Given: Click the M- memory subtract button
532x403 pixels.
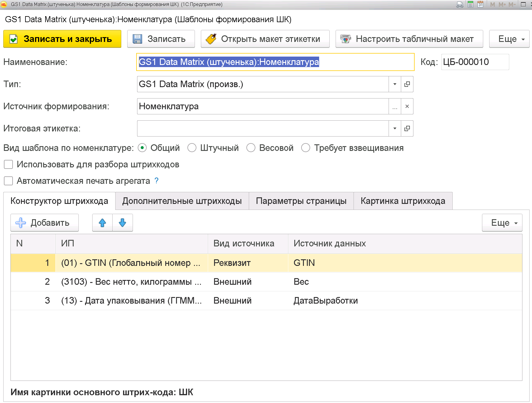Looking at the screenshot, I should pyautogui.click(x=512, y=4).
